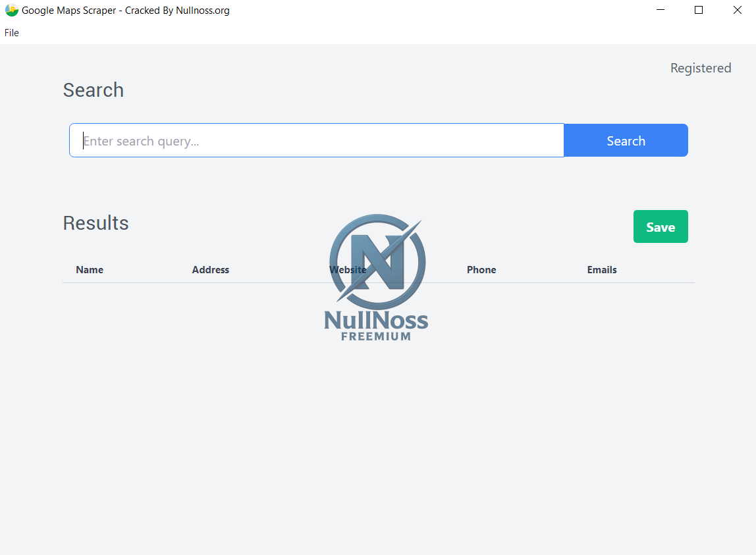Click the window title bar text

pyautogui.click(x=126, y=11)
